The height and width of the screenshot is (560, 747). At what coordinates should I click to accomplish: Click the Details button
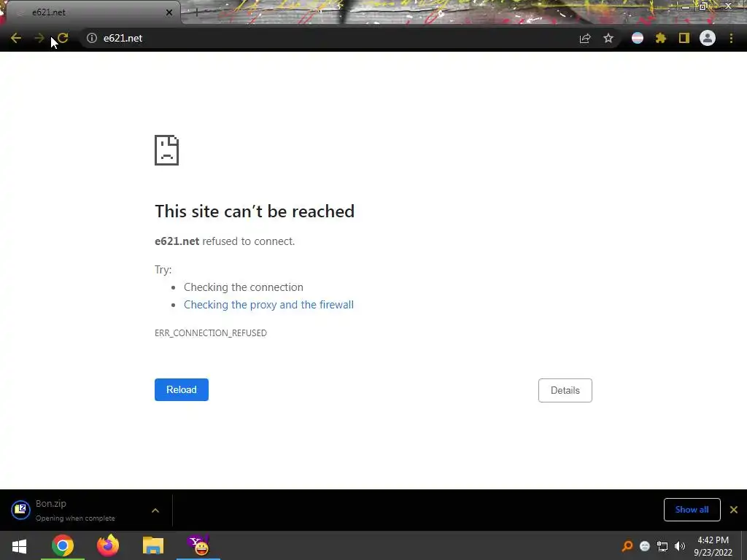pyautogui.click(x=565, y=391)
